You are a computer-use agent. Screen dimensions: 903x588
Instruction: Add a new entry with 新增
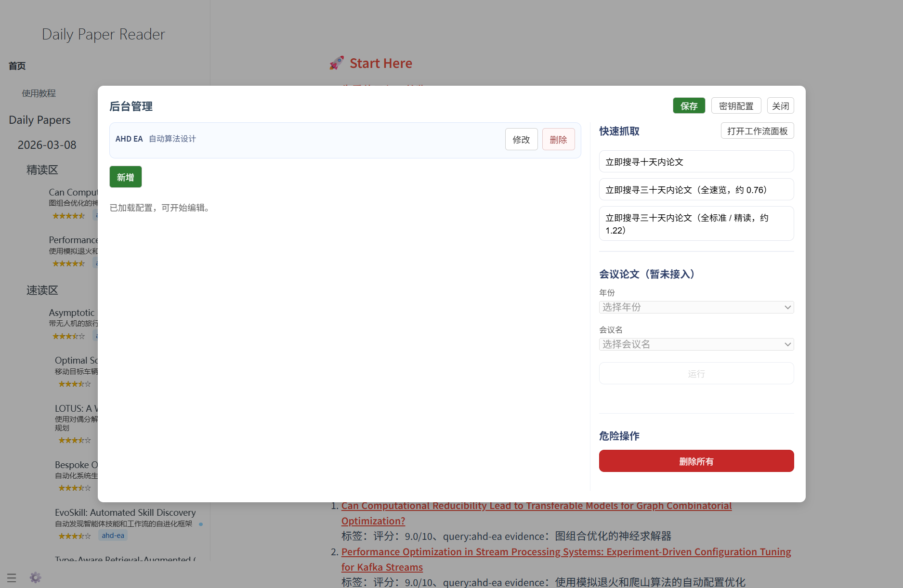click(x=125, y=177)
